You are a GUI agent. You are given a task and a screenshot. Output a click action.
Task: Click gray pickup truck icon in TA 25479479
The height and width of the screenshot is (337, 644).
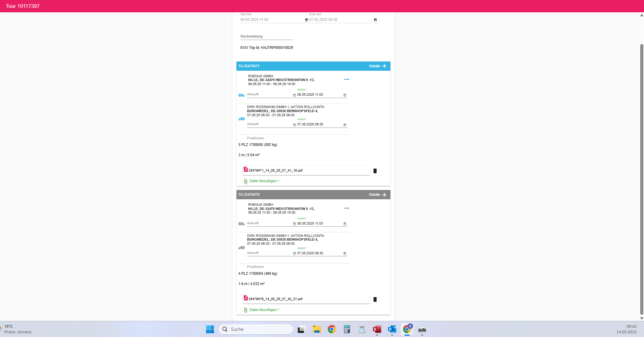coord(242,224)
